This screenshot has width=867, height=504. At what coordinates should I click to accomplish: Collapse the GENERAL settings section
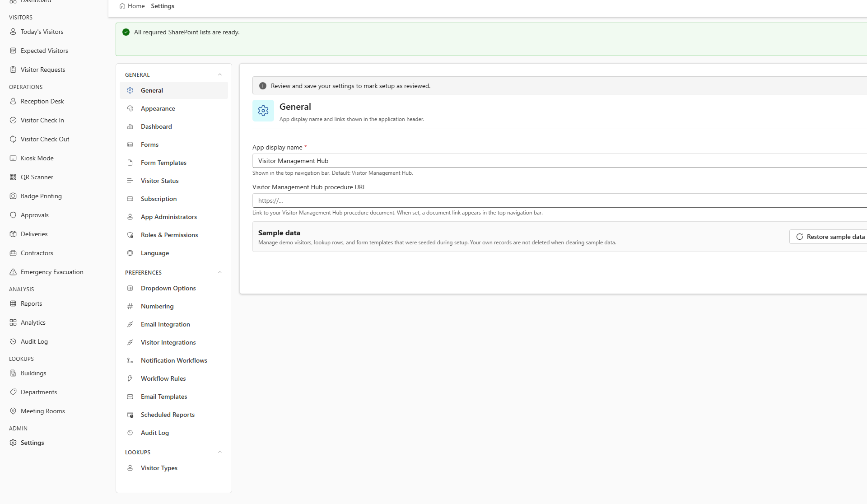pyautogui.click(x=220, y=75)
